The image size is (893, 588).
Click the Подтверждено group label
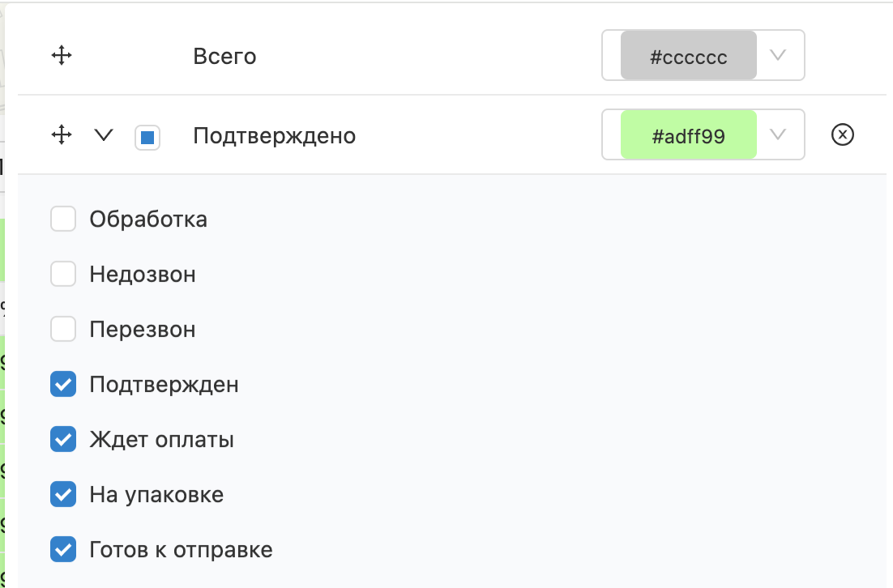275,136
